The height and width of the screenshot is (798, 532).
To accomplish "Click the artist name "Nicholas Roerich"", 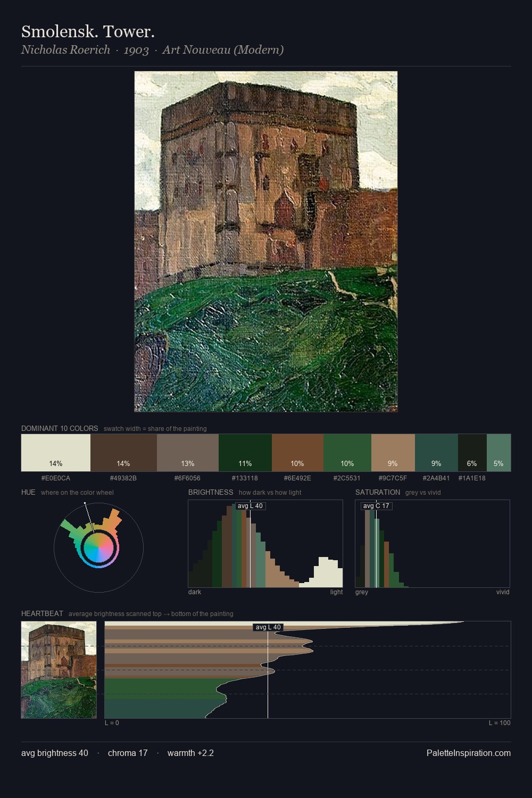I will coord(65,49).
